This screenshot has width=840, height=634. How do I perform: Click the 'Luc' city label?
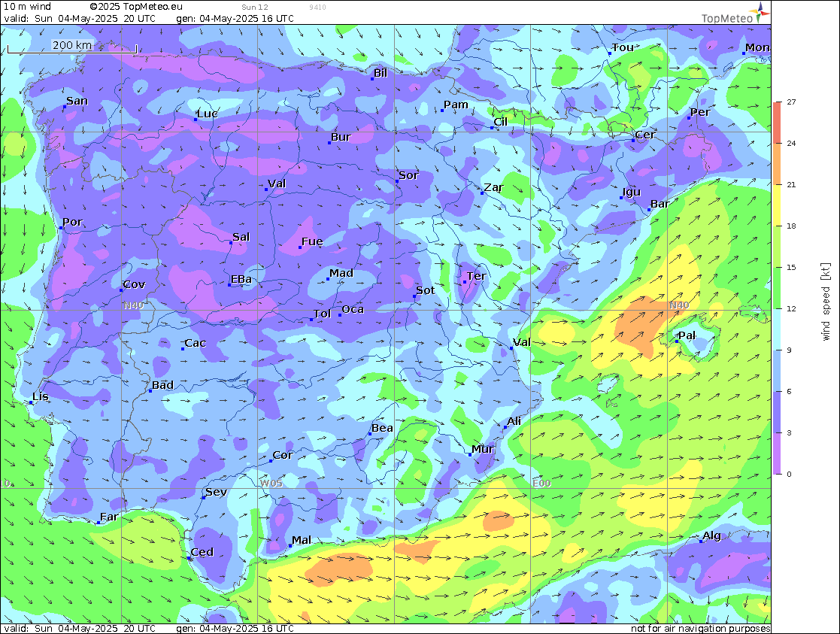coord(208,113)
